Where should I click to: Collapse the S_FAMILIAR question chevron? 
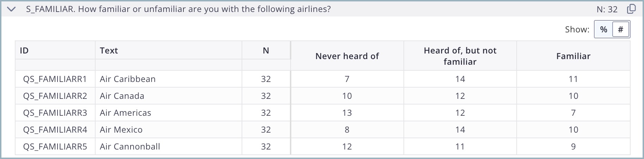[11, 9]
